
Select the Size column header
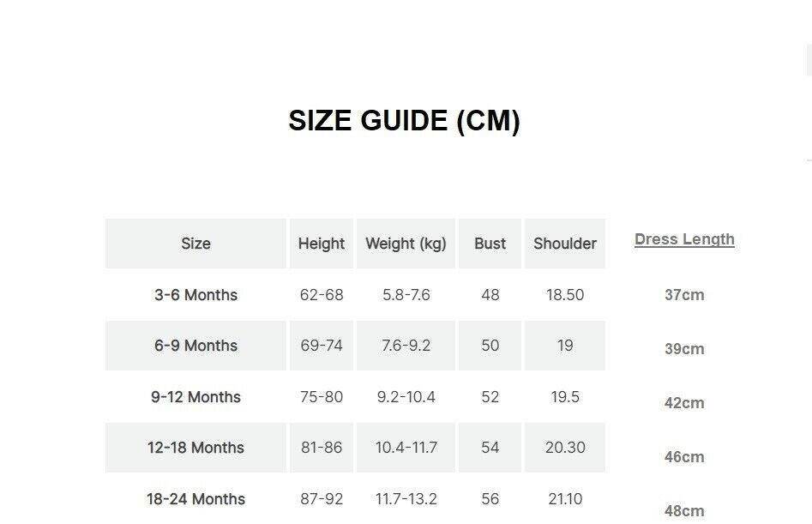pos(195,244)
